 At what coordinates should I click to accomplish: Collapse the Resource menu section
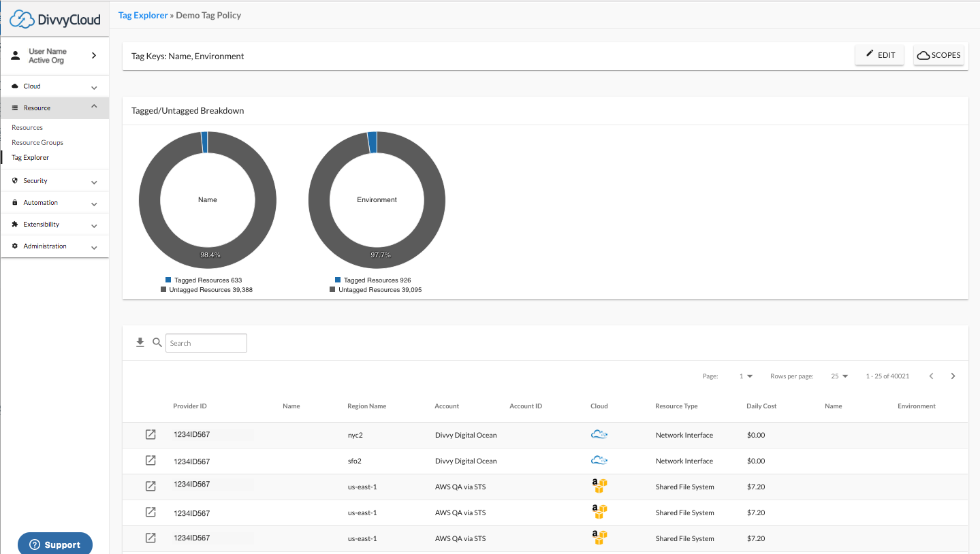[x=94, y=107]
